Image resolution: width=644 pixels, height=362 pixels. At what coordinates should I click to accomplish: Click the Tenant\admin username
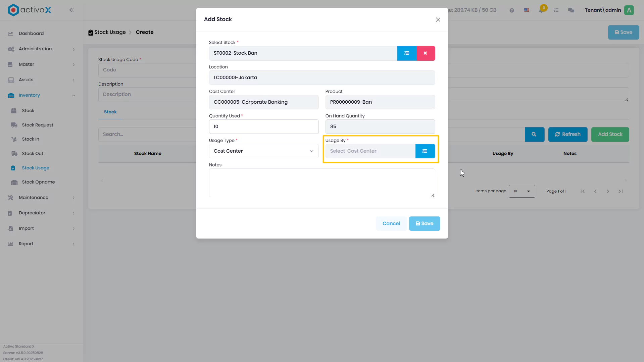pos(603,10)
